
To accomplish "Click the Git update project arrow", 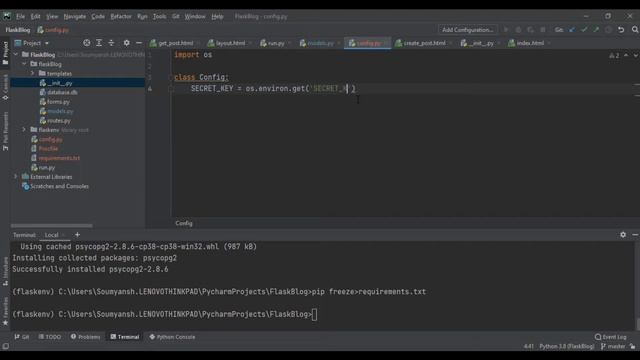I will [572, 30].
